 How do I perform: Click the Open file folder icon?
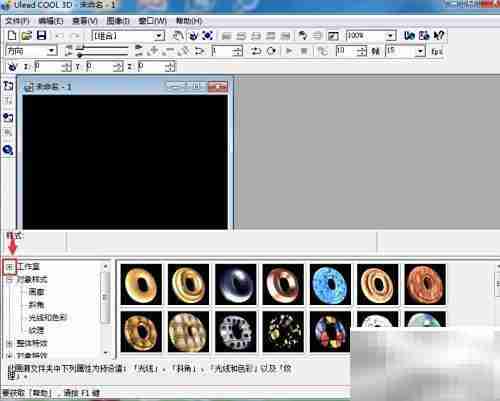[26, 35]
